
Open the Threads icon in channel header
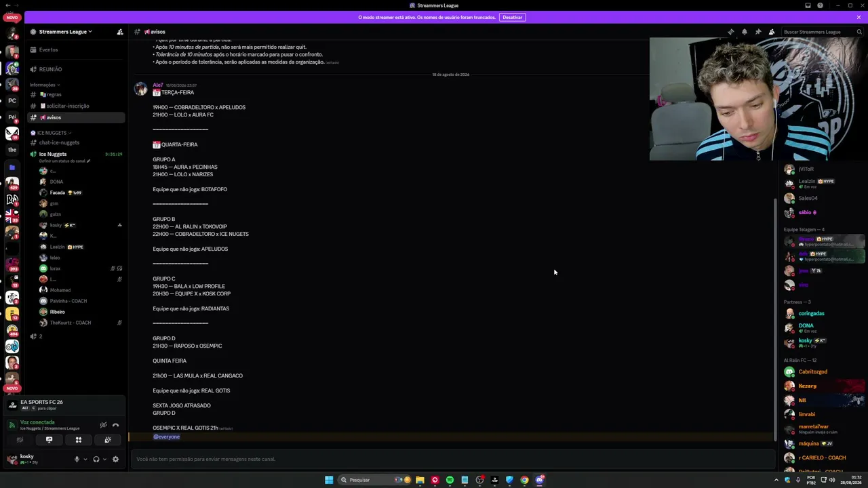[x=730, y=32]
